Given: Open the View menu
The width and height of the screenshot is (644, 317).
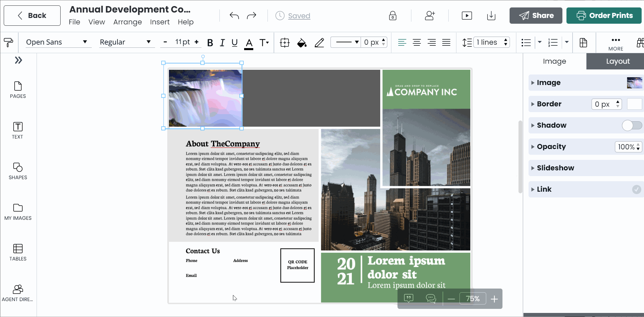Looking at the screenshot, I should [x=97, y=22].
